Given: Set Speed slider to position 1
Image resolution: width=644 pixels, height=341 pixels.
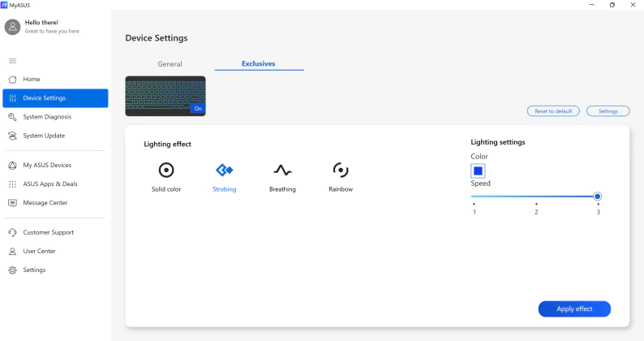Looking at the screenshot, I should pyautogui.click(x=474, y=196).
